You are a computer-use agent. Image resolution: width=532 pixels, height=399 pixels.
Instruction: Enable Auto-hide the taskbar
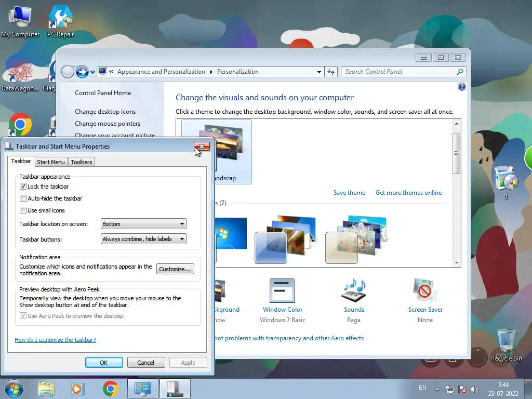[x=23, y=198]
